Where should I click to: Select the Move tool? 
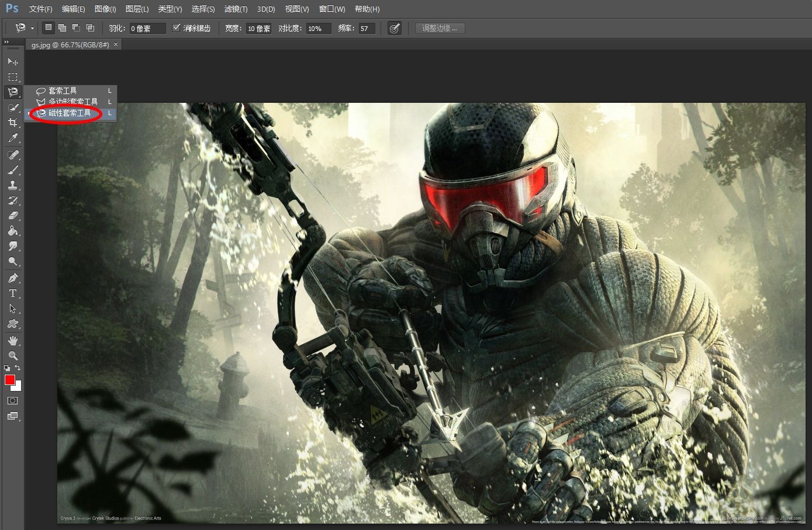(x=12, y=61)
